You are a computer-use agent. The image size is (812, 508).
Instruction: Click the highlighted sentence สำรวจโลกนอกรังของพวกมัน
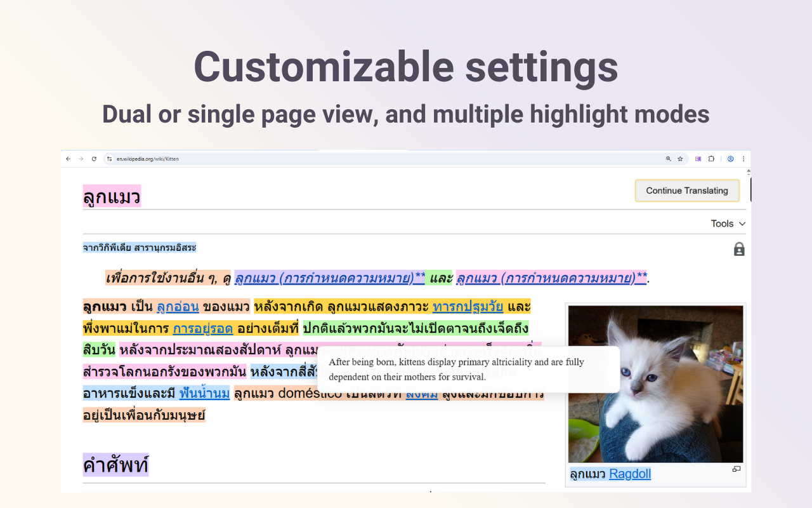coord(164,371)
